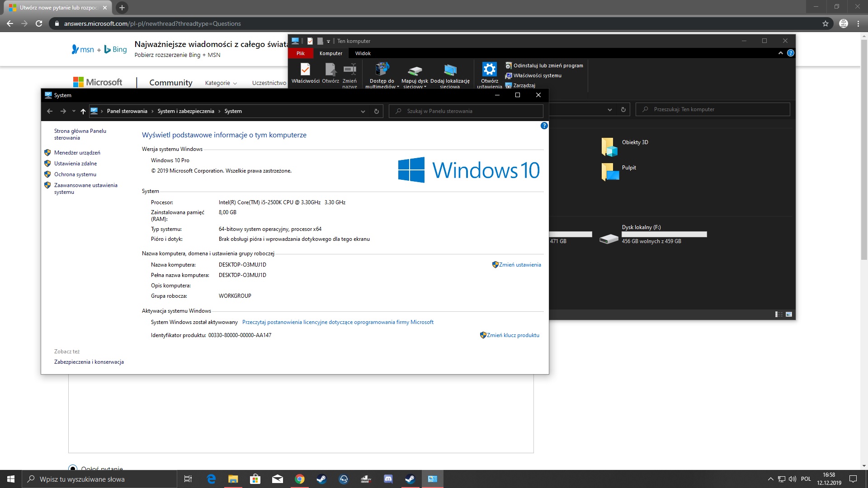Switch to large icons view toggle
The height and width of the screenshot is (488, 868).
(789, 314)
